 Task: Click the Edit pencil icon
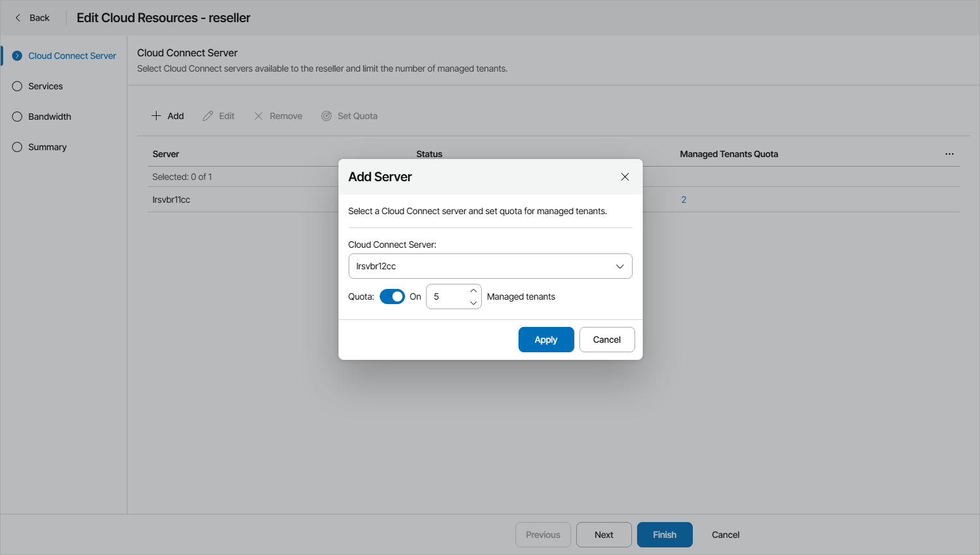click(208, 116)
